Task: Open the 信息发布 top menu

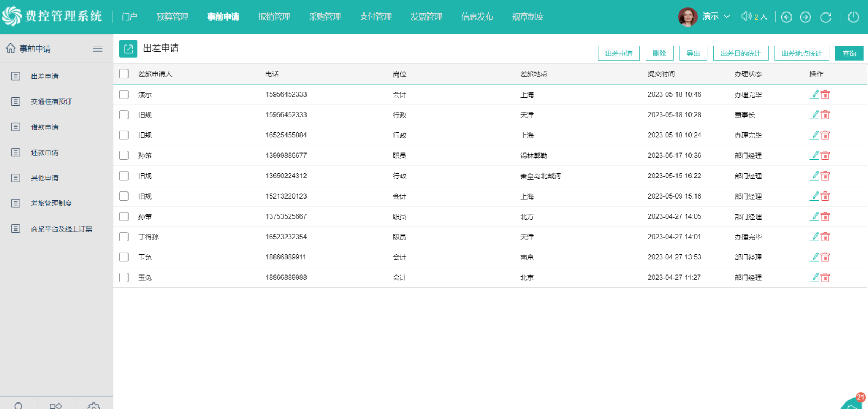Action: pyautogui.click(x=477, y=17)
